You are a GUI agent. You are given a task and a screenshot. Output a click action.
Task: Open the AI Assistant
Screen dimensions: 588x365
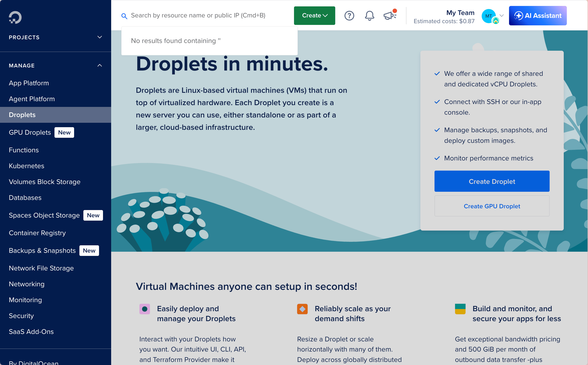tap(538, 16)
